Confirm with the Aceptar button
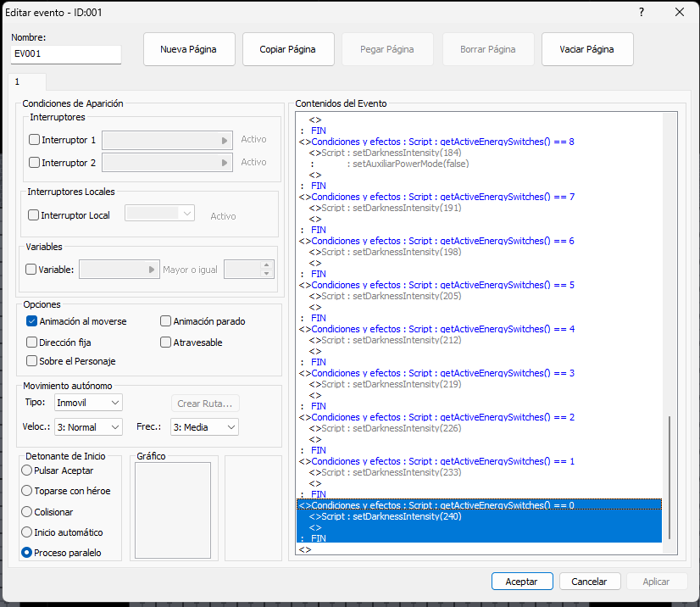700x607 pixels. point(522,582)
